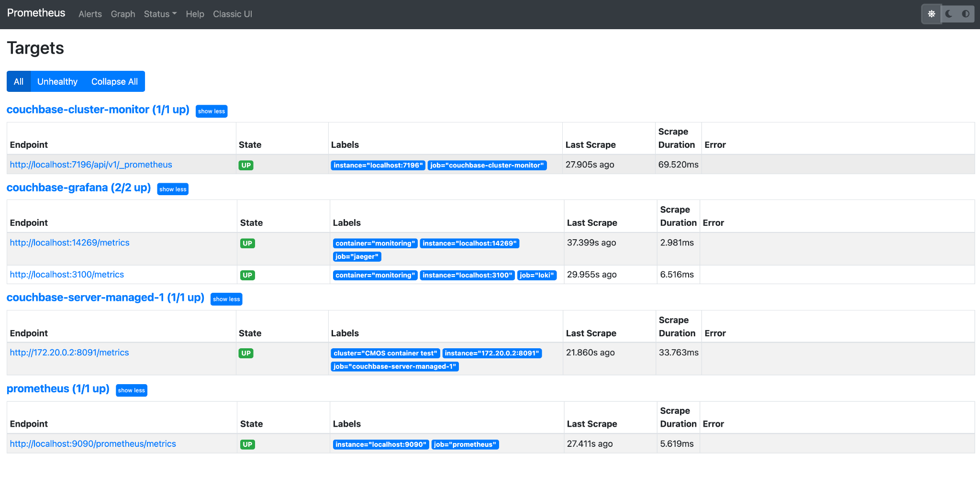The width and height of the screenshot is (980, 498).
Task: Click the job="couchbase-cluster-monitor" label
Action: 487,165
